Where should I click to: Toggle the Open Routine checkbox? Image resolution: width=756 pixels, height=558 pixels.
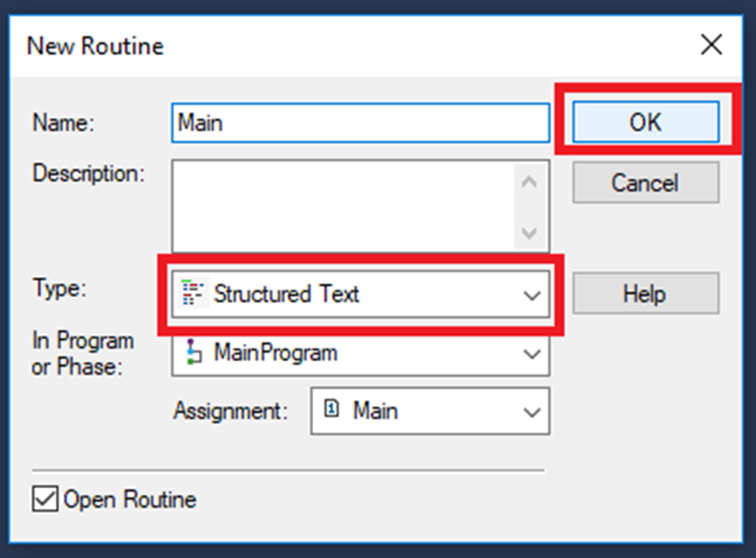(x=45, y=500)
